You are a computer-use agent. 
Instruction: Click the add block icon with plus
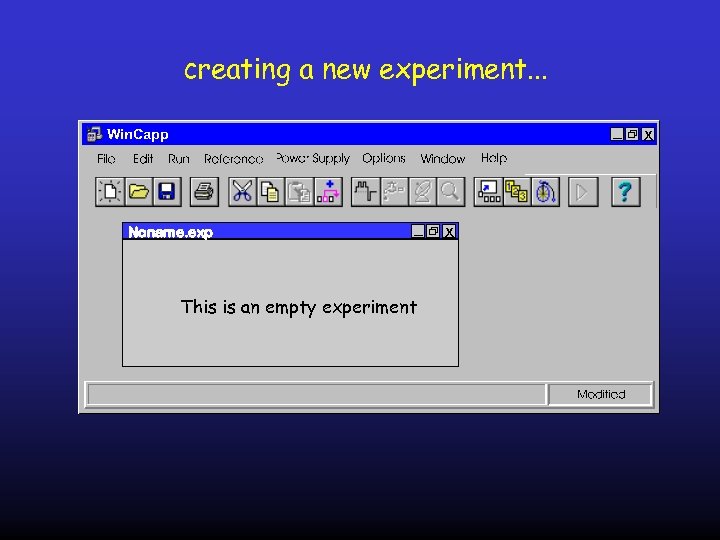coord(328,191)
